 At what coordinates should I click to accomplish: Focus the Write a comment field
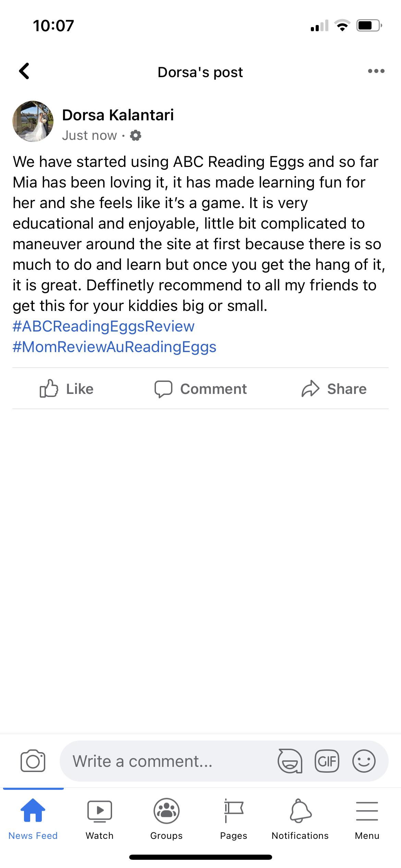coord(165,761)
